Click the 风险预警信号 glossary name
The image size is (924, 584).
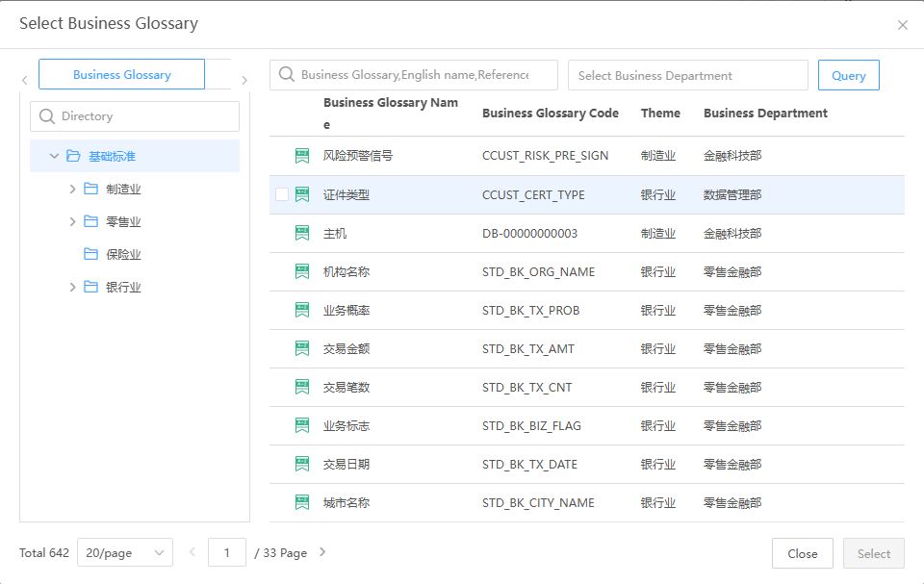(x=358, y=156)
